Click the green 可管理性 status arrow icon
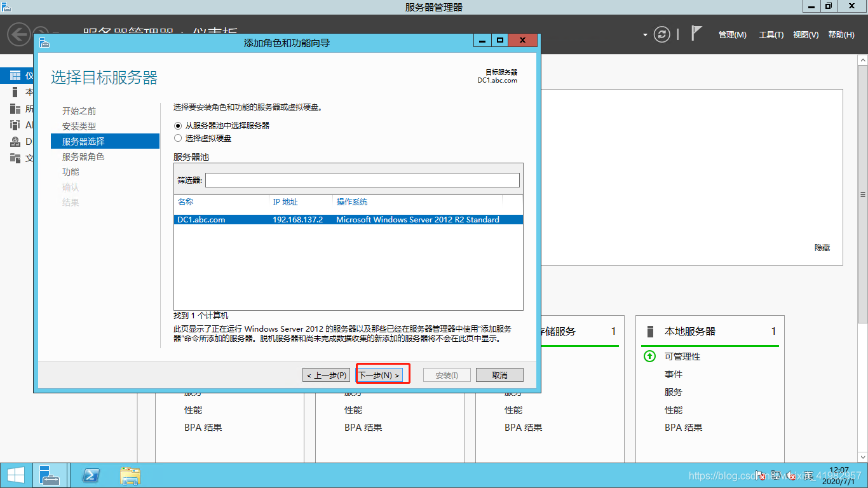Screen dimensions: 868x488 click(649, 356)
